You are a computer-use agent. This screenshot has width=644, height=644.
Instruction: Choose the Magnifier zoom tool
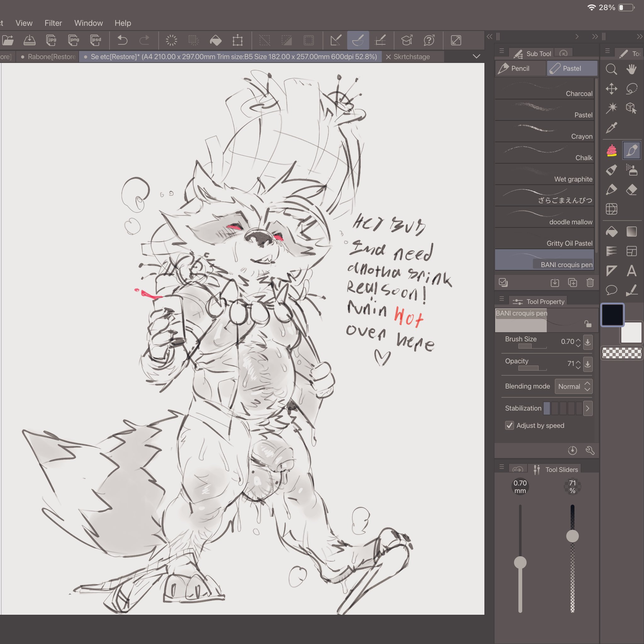611,69
